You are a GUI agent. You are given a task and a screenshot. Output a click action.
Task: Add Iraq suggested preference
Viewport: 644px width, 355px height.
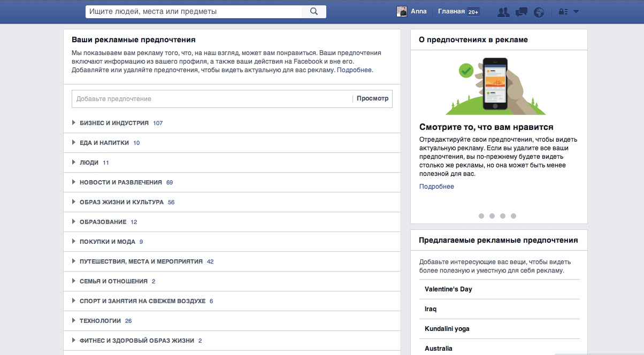[x=500, y=309]
